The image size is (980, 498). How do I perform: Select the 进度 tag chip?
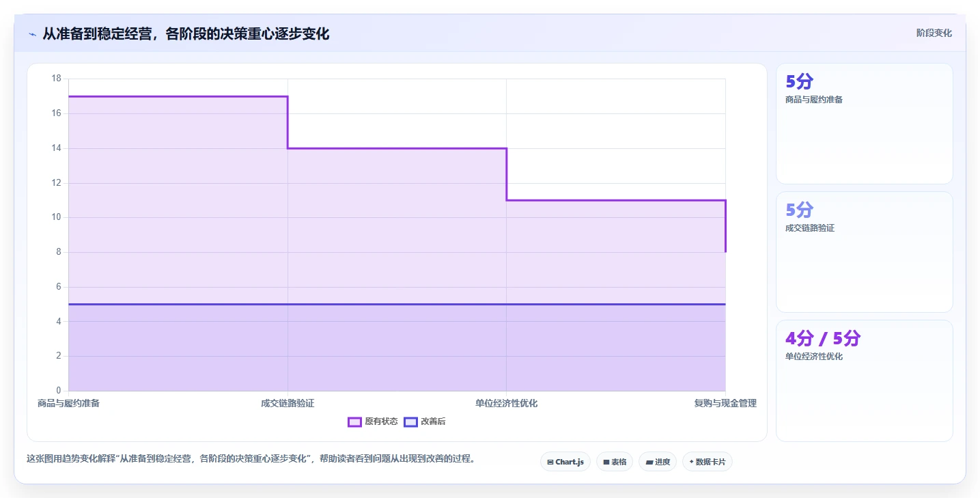pyautogui.click(x=658, y=462)
